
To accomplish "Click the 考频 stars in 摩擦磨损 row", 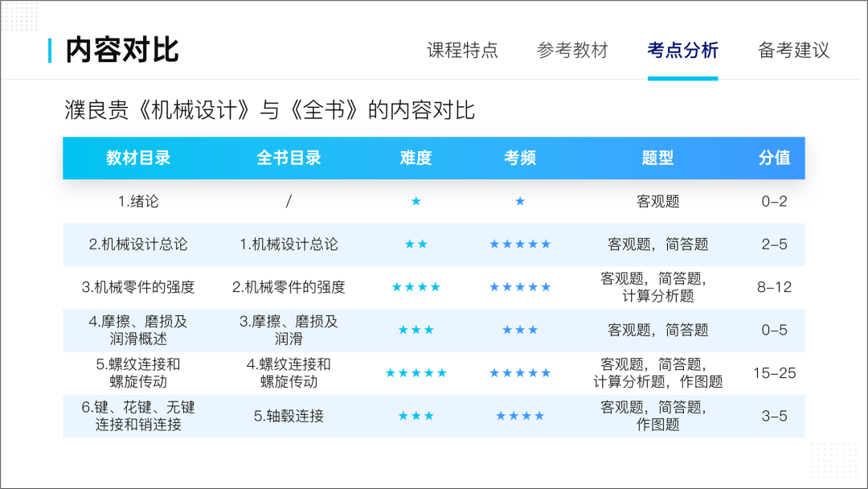I will pos(520,330).
